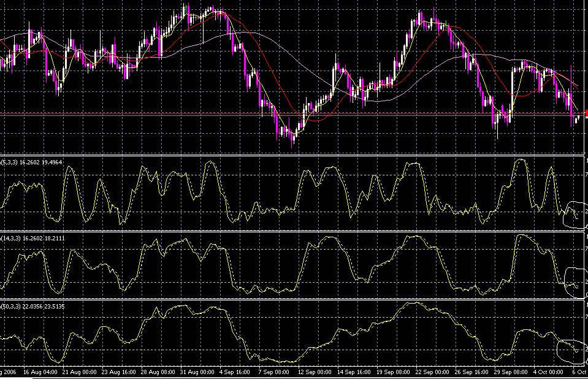Click the 7 Sep 08:00 time axis label
Screen dimensions: 588x379
[x=273, y=372]
